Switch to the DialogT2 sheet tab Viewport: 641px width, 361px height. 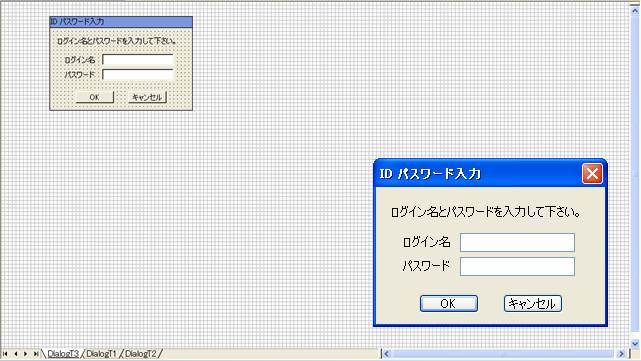(140, 354)
